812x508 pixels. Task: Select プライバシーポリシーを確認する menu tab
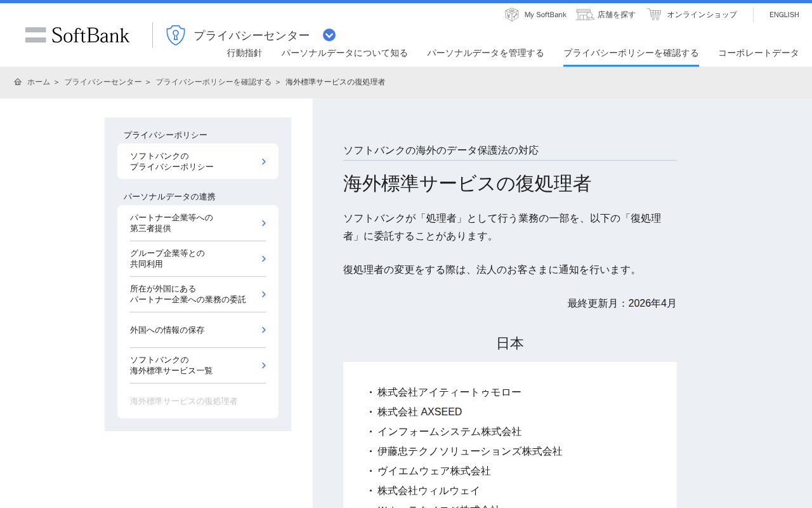point(631,53)
